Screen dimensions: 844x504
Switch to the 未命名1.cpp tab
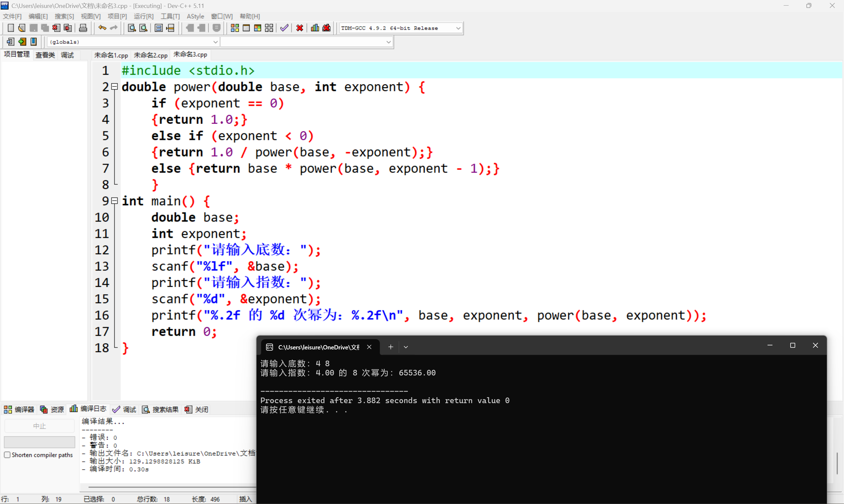[111, 55]
